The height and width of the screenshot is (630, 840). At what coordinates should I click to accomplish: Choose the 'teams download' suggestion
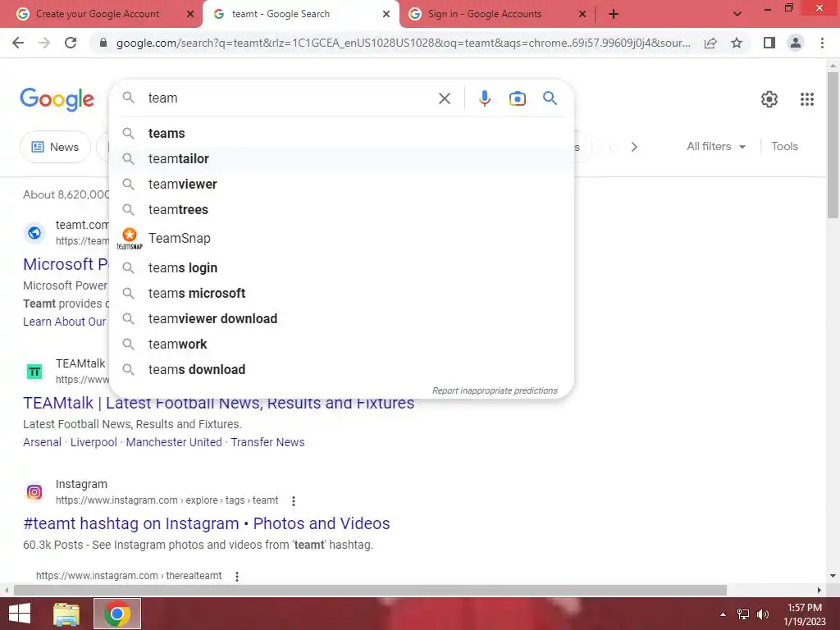(341, 370)
